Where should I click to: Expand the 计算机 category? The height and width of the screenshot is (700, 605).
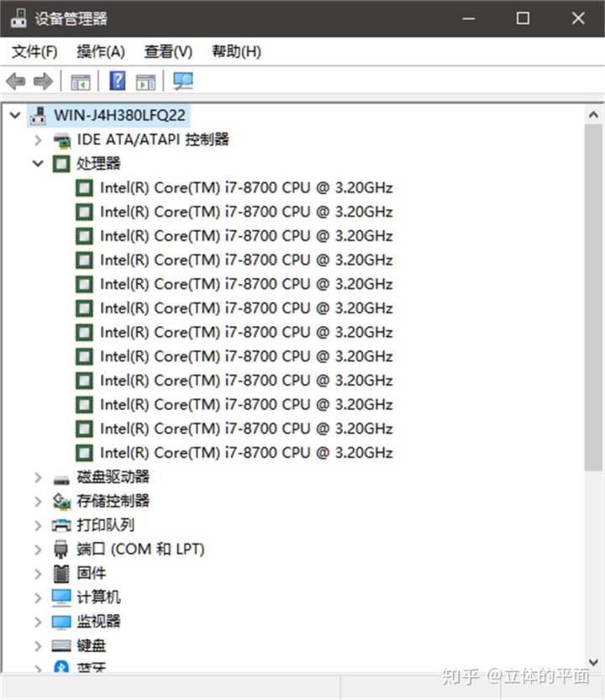[x=39, y=598]
